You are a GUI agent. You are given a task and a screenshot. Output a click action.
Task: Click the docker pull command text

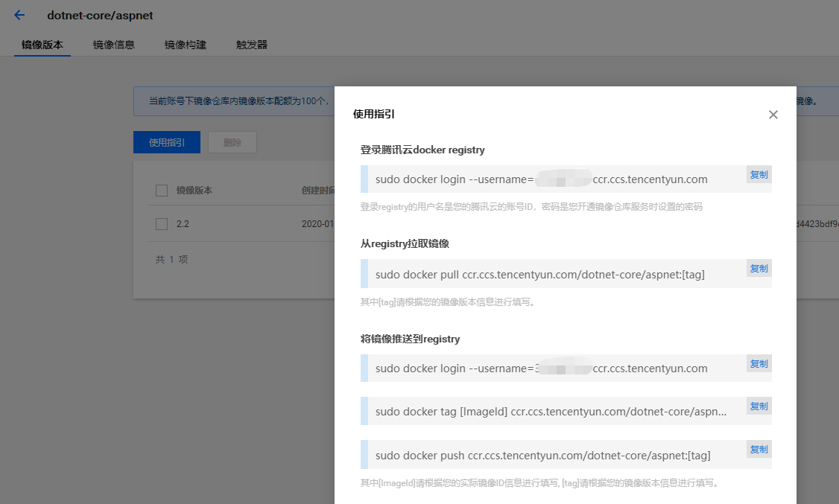[x=539, y=275]
